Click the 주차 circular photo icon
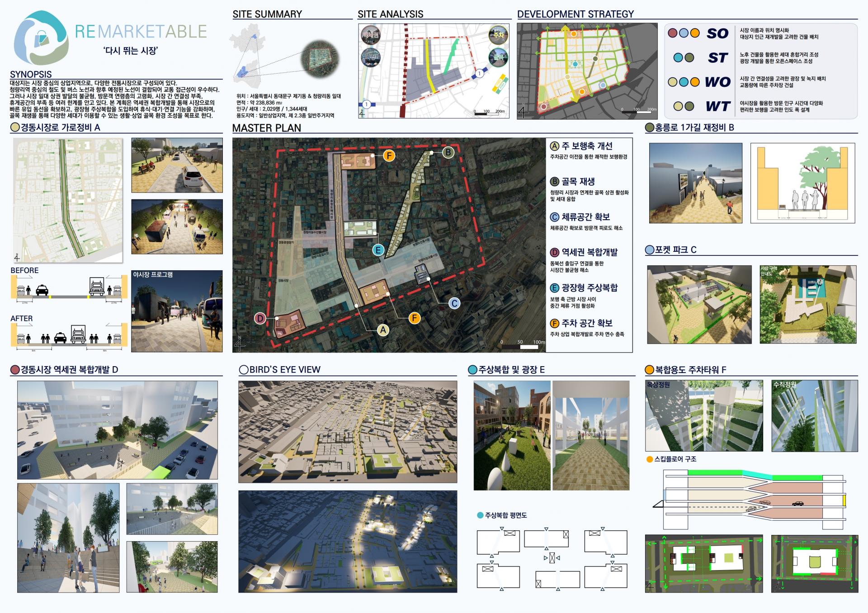This screenshot has width=868, height=613. 498,35
